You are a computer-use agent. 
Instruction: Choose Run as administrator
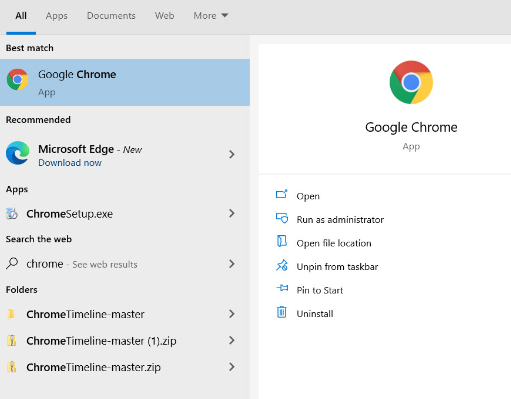(x=340, y=220)
